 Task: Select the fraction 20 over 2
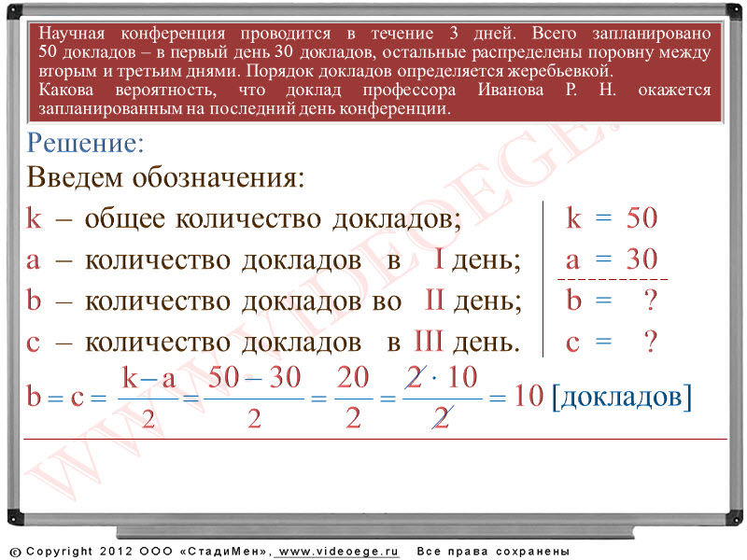pyautogui.click(x=353, y=398)
